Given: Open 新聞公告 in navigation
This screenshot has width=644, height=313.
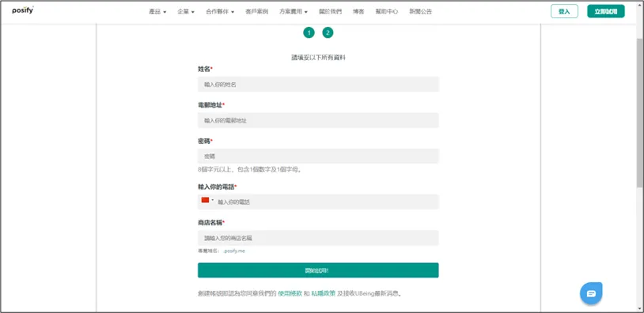Looking at the screenshot, I should click(421, 12).
